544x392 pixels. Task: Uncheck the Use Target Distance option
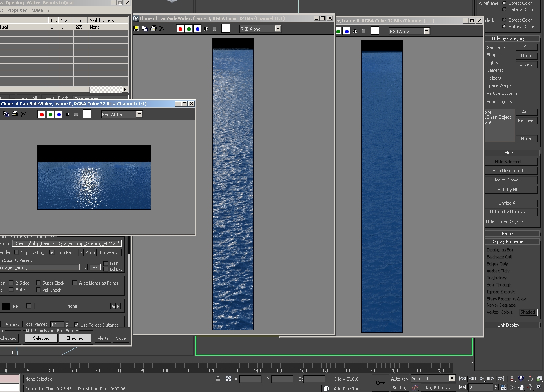76,325
